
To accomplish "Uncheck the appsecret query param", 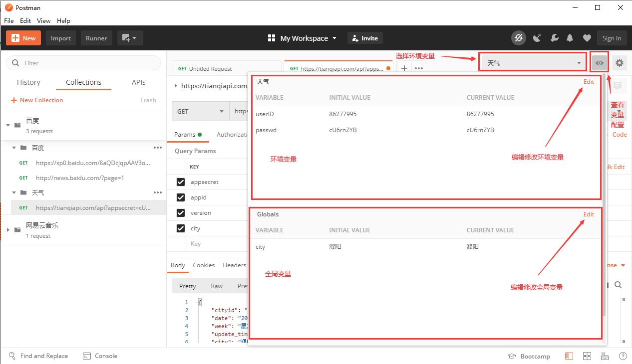I will click(181, 182).
